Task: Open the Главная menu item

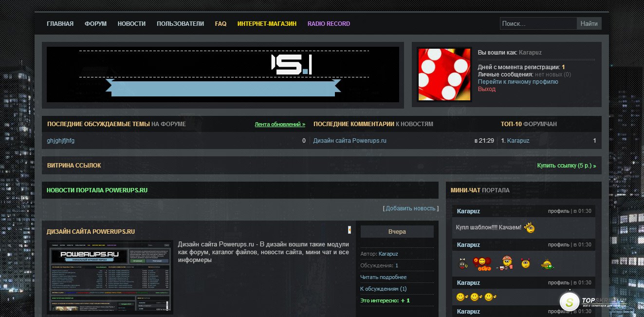Action: click(60, 23)
